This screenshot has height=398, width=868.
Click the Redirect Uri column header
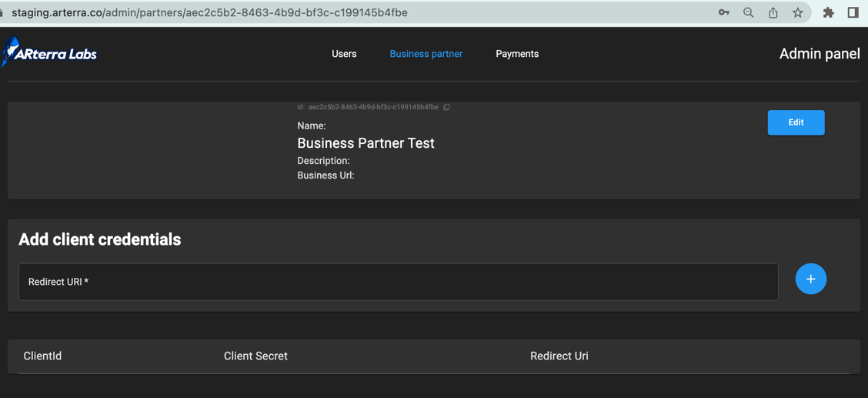[559, 356]
